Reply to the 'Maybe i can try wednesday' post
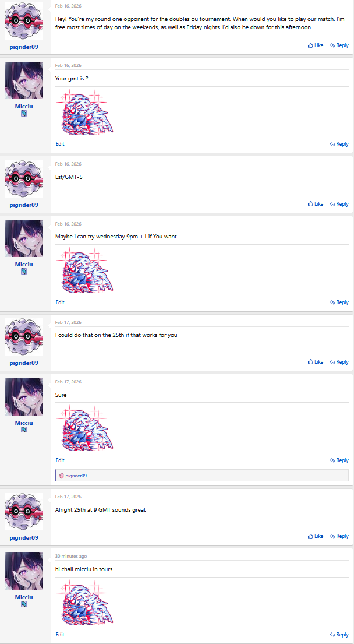 pos(339,302)
